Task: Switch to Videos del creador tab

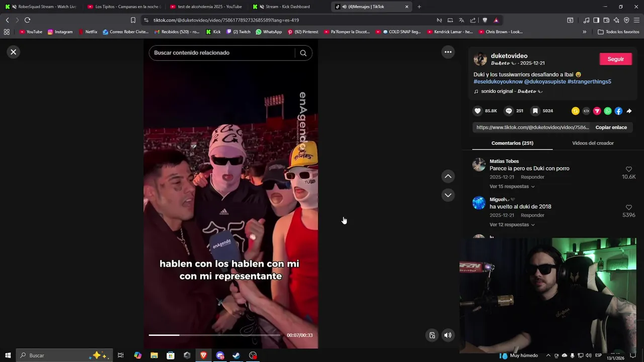Action: point(593,143)
